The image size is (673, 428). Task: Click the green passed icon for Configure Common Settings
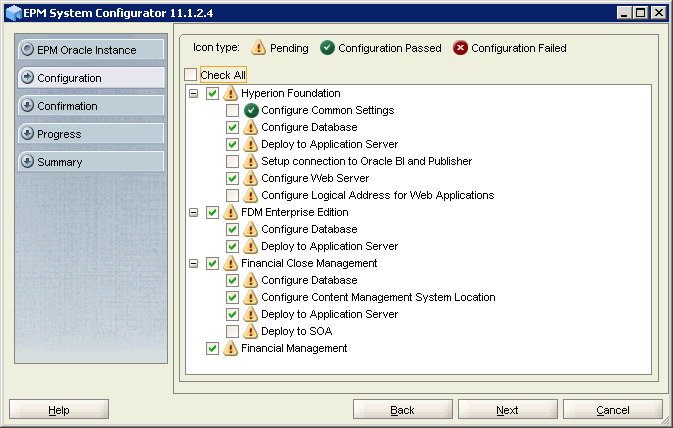click(251, 110)
